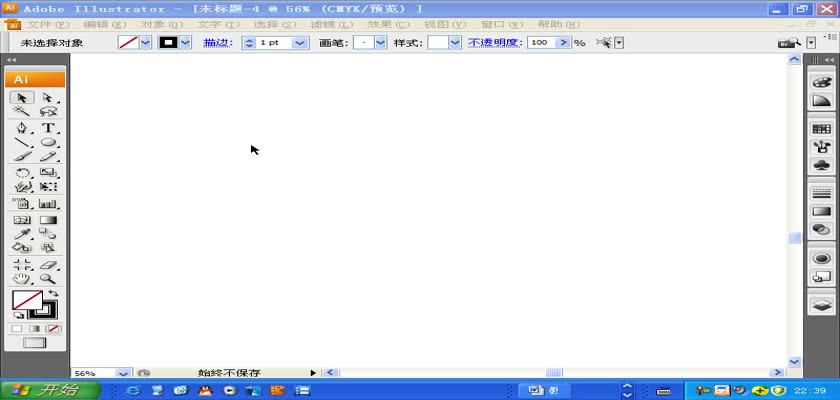
Task: Open the 对象 menu
Action: pyautogui.click(x=162, y=25)
